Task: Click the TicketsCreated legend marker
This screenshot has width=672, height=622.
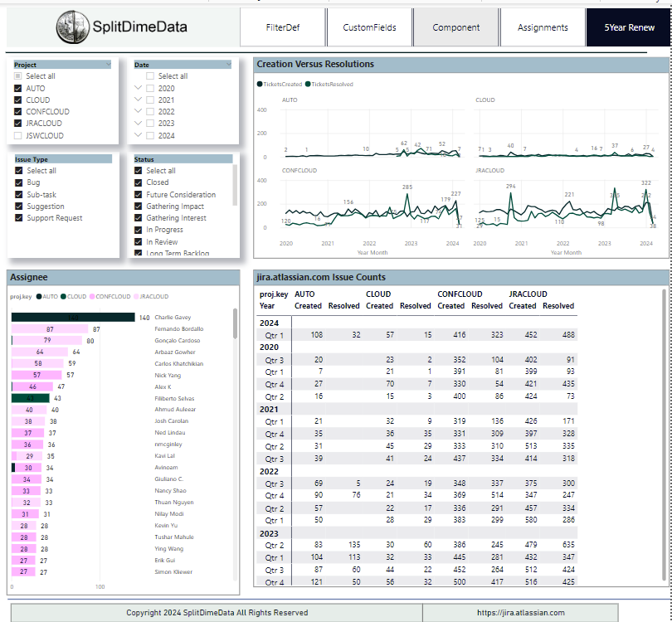Action: (x=260, y=84)
